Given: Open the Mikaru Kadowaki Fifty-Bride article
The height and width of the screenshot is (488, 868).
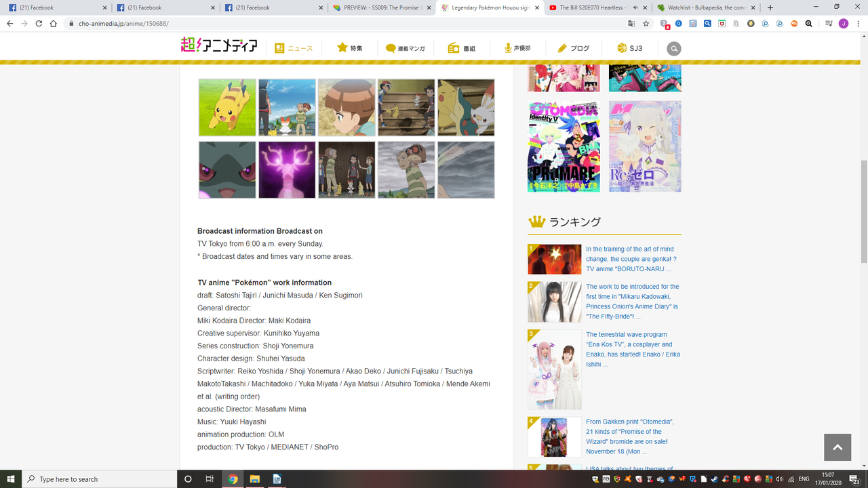Looking at the screenshot, I should (x=633, y=302).
